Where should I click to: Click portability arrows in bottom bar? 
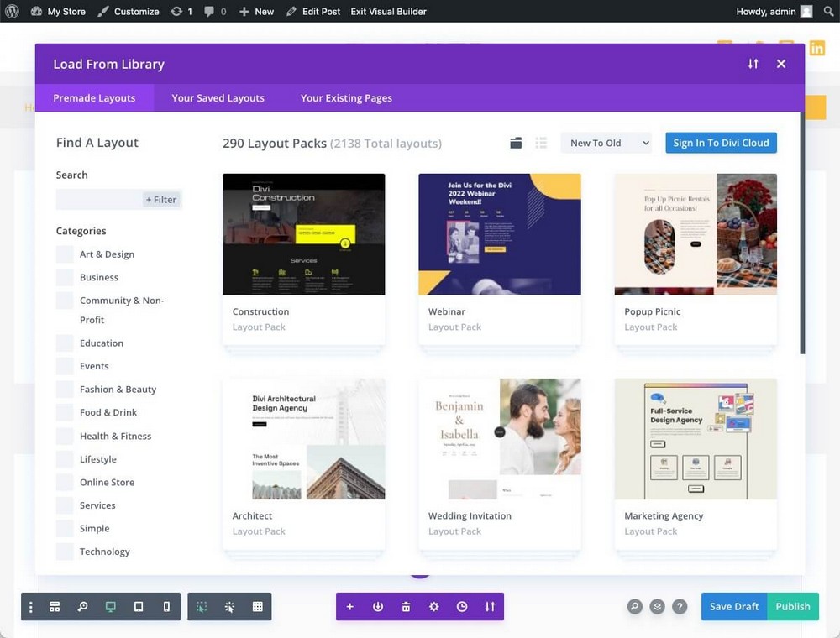(491, 606)
